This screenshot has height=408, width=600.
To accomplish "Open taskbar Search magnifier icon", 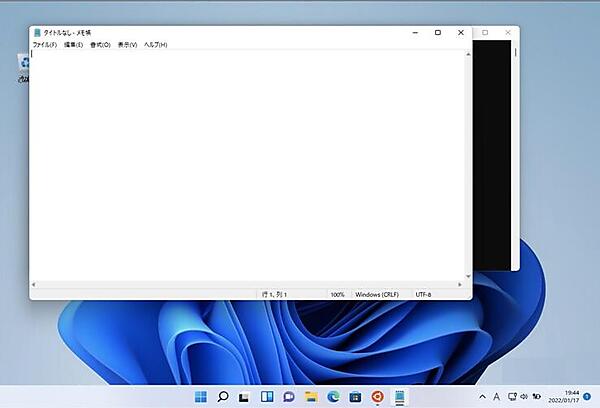I will (x=223, y=397).
